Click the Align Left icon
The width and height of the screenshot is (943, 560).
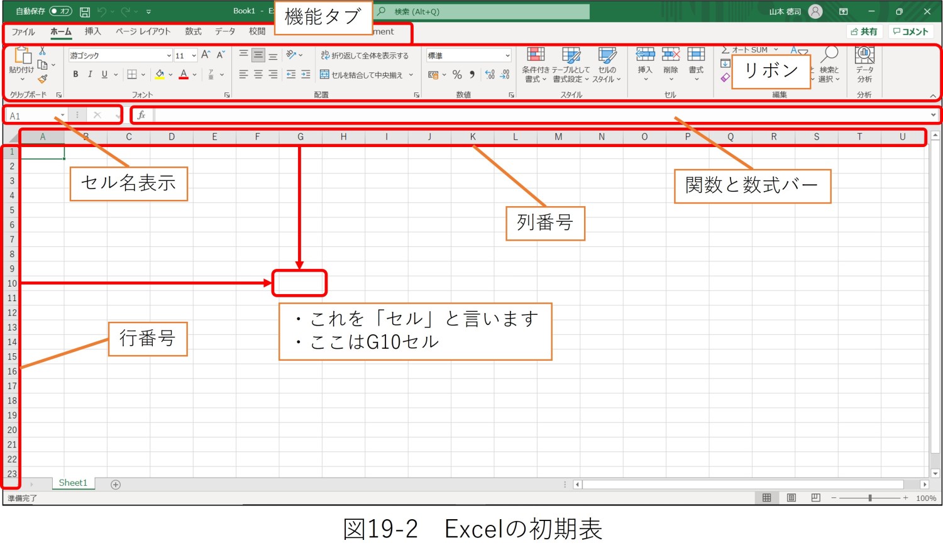point(243,74)
